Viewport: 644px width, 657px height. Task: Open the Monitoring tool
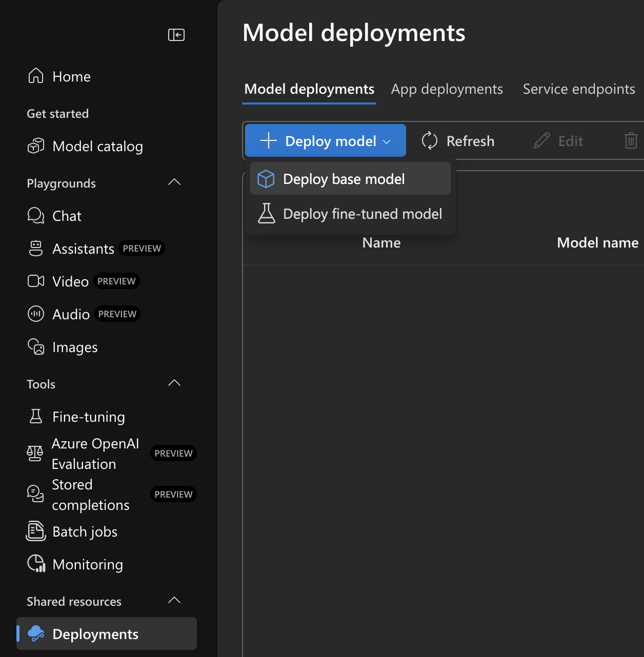click(x=87, y=564)
